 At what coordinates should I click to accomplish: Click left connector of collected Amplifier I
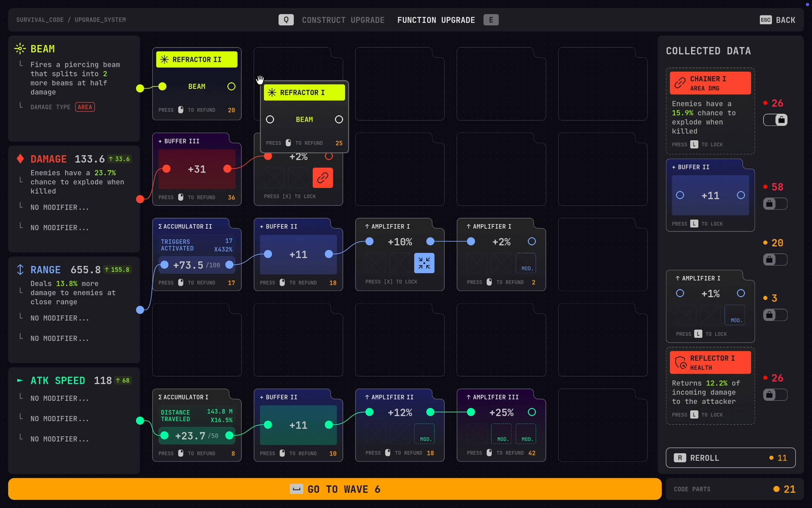tap(680, 294)
